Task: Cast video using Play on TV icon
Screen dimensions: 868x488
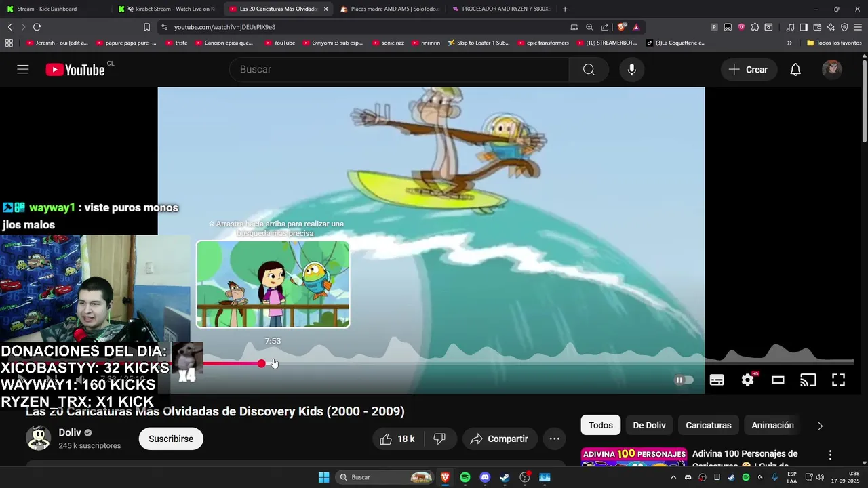Action: 808,380
